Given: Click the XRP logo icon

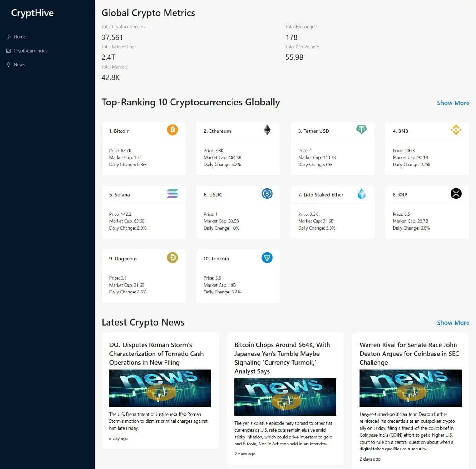Looking at the screenshot, I should coord(456,193).
